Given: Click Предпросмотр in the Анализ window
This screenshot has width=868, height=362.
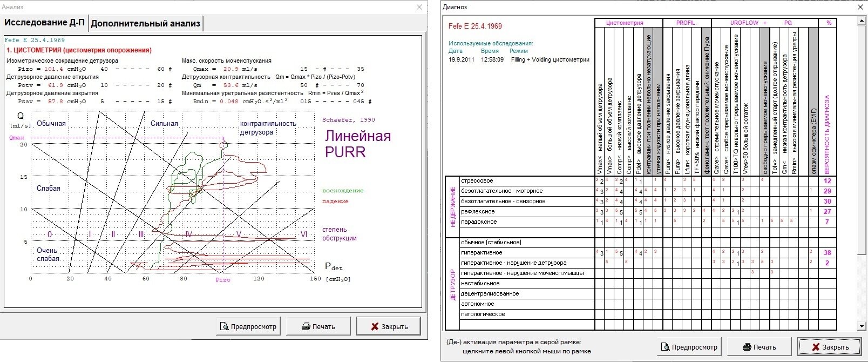Looking at the screenshot, I should click(x=249, y=326).
